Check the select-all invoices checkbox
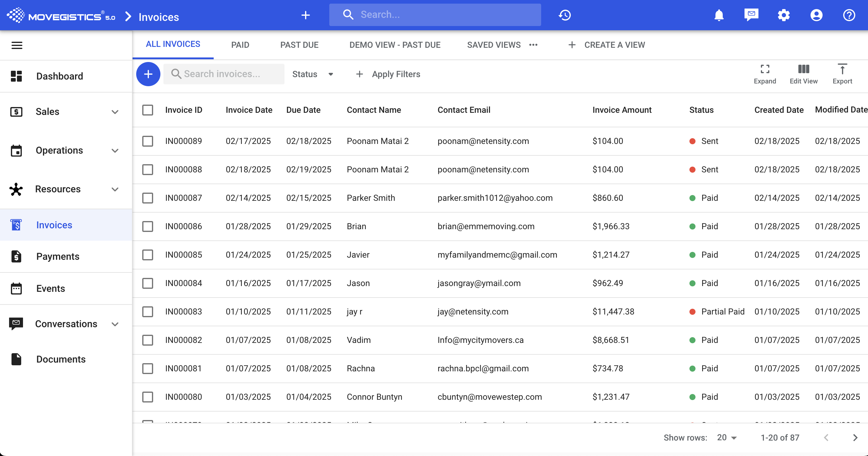The height and width of the screenshot is (456, 868). (148, 110)
